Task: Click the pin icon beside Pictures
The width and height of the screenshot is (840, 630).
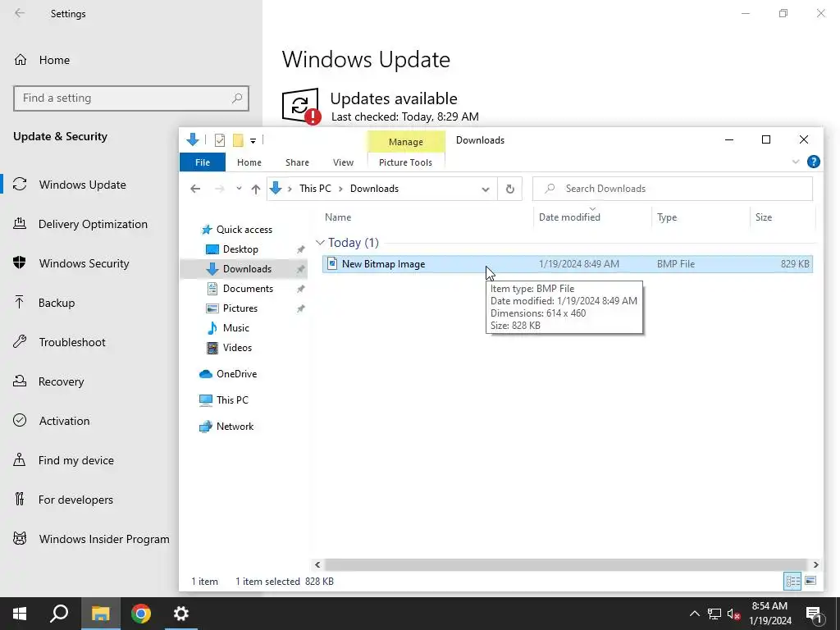Action: 301,309
